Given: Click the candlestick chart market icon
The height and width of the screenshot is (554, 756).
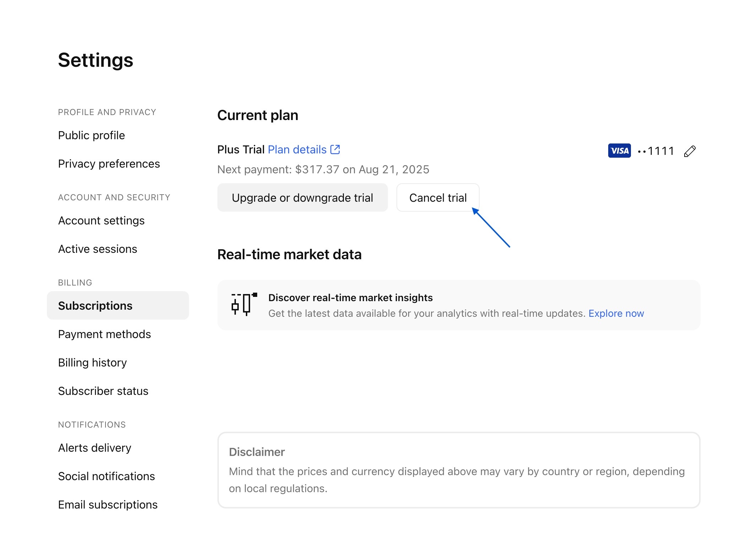Looking at the screenshot, I should click(244, 304).
